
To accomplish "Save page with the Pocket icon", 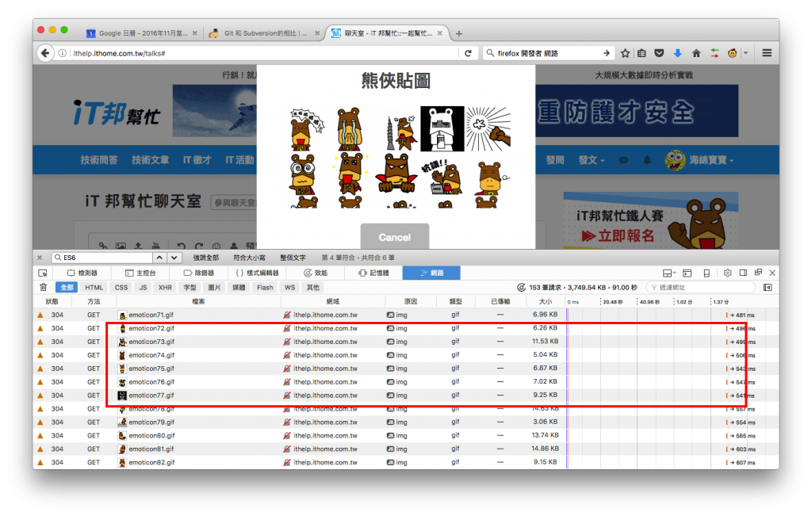I will 659,53.
